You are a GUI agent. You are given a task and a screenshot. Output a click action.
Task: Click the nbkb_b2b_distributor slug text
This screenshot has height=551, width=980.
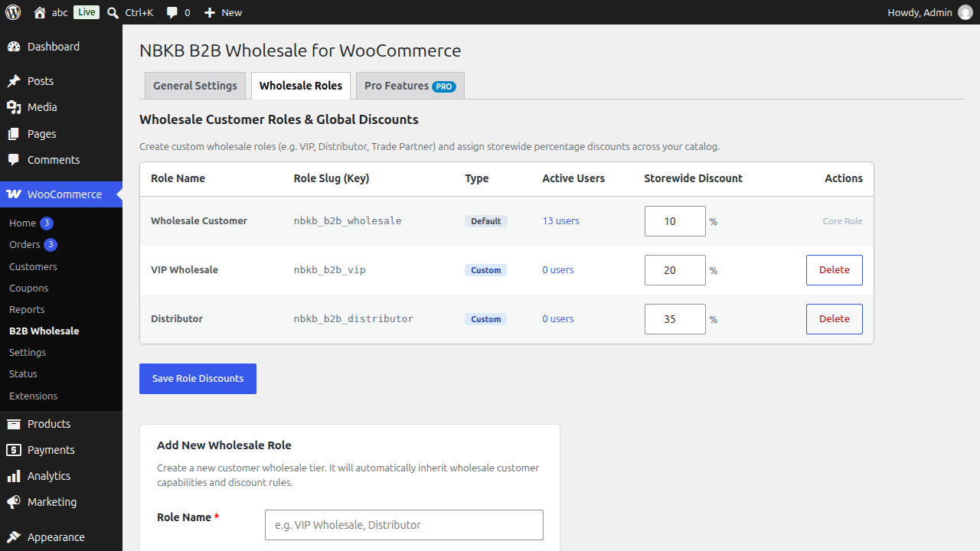point(354,319)
